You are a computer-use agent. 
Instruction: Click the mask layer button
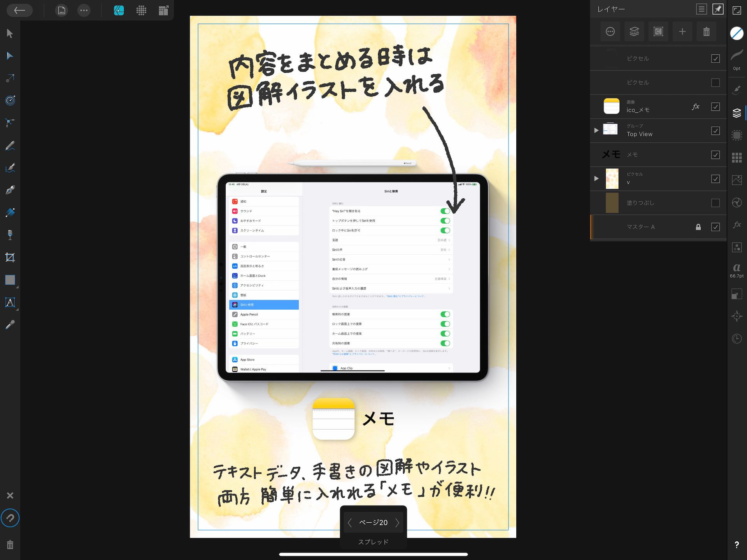point(658,31)
